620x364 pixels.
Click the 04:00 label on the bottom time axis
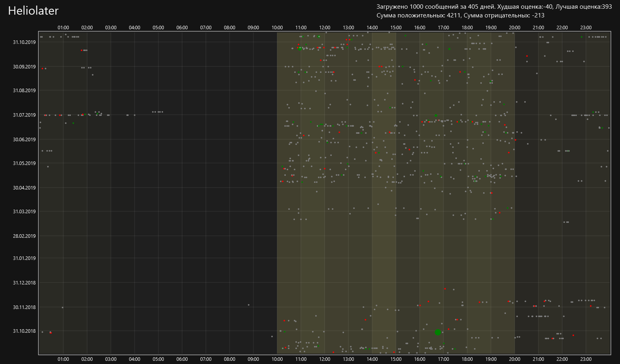coord(135,359)
